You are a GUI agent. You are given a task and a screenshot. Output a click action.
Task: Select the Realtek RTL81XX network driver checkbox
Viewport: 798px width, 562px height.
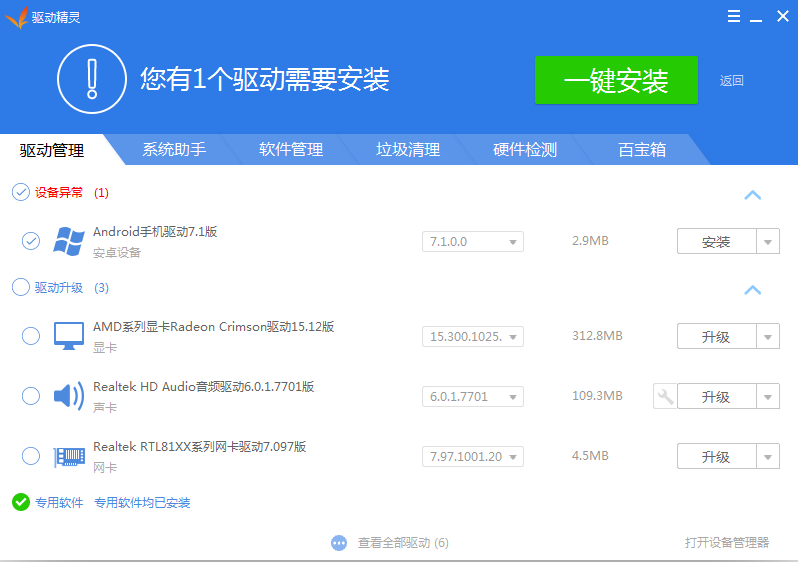[31, 456]
